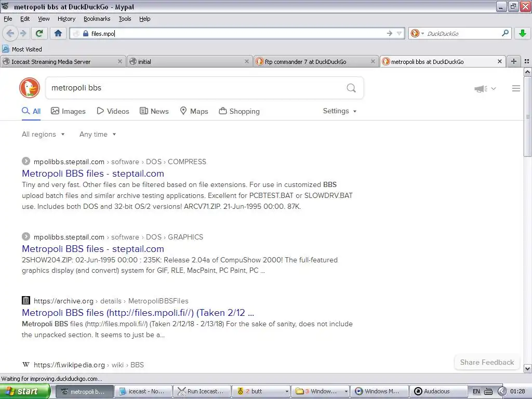Click the DuckDuckGo duck logo
The height and width of the screenshot is (399, 532).
tap(30, 88)
